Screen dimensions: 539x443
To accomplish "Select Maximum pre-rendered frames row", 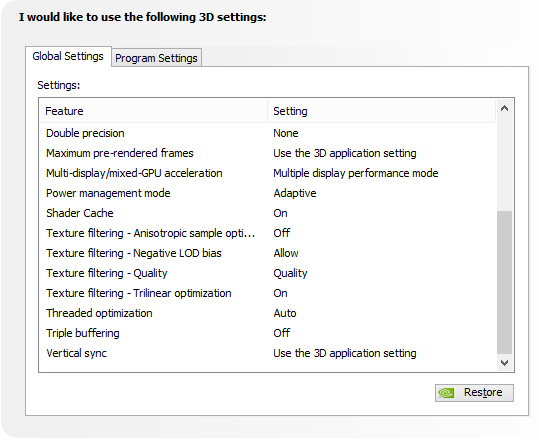I will click(268, 153).
